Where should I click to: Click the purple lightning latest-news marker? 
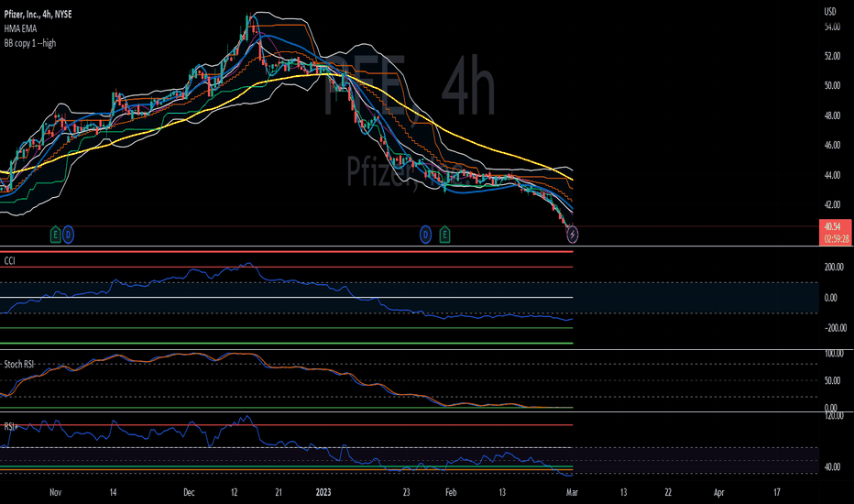[x=573, y=235]
